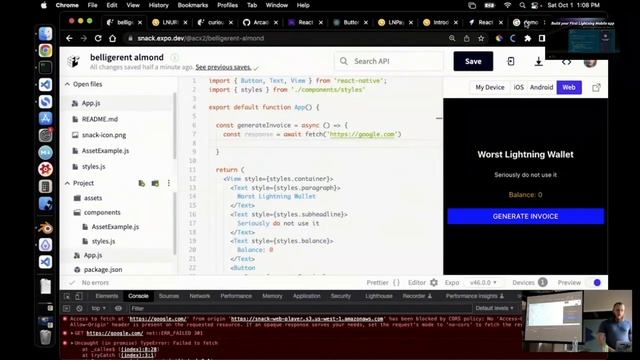Share page icon in address bar
This screenshot has height=360, width=640.
467,38
